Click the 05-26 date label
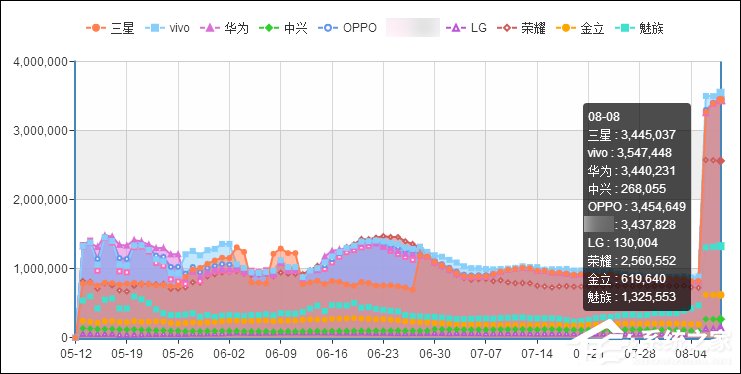 [x=178, y=354]
